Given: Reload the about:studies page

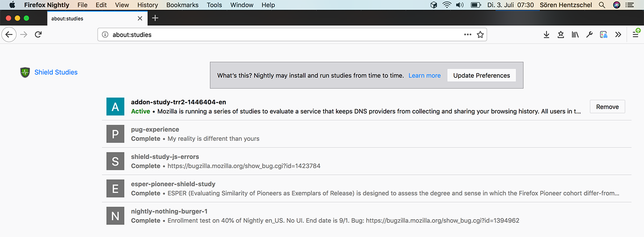Looking at the screenshot, I should 38,34.
